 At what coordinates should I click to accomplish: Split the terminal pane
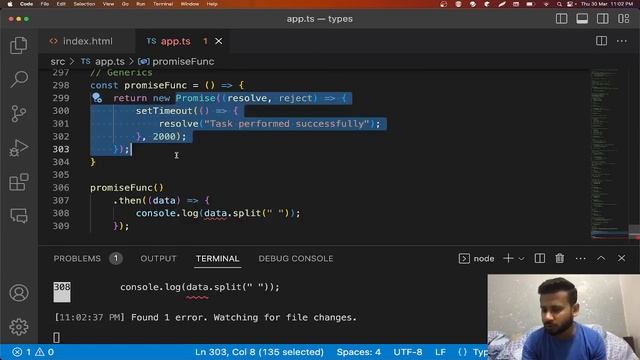tap(540, 258)
